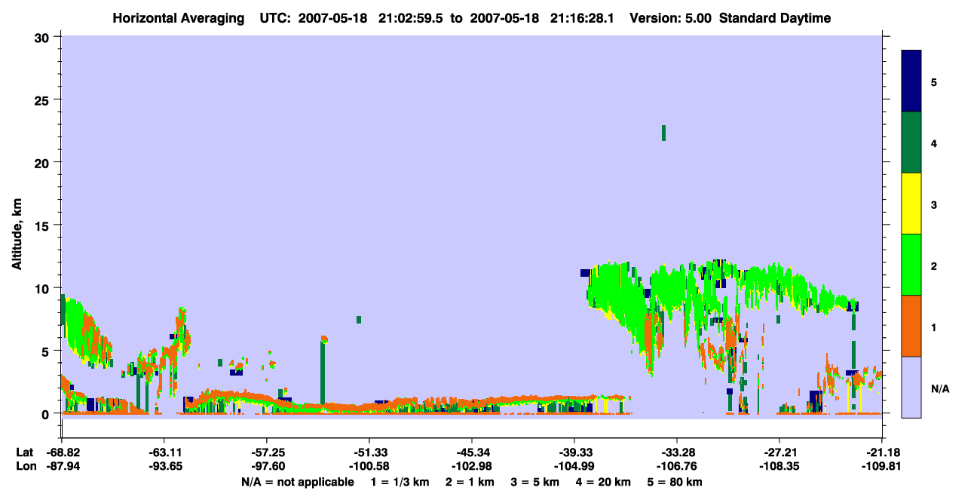Screen dimensions: 980x503
Task: Click the longitude value -87.94
Action: tap(62, 467)
